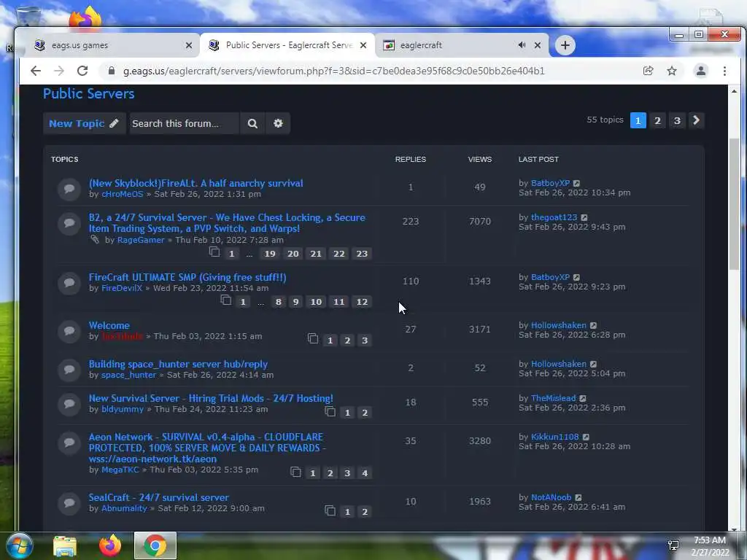The image size is (747, 560).
Task: Open New Survival Server Hiring Trial Mods topic
Action: 211,399
